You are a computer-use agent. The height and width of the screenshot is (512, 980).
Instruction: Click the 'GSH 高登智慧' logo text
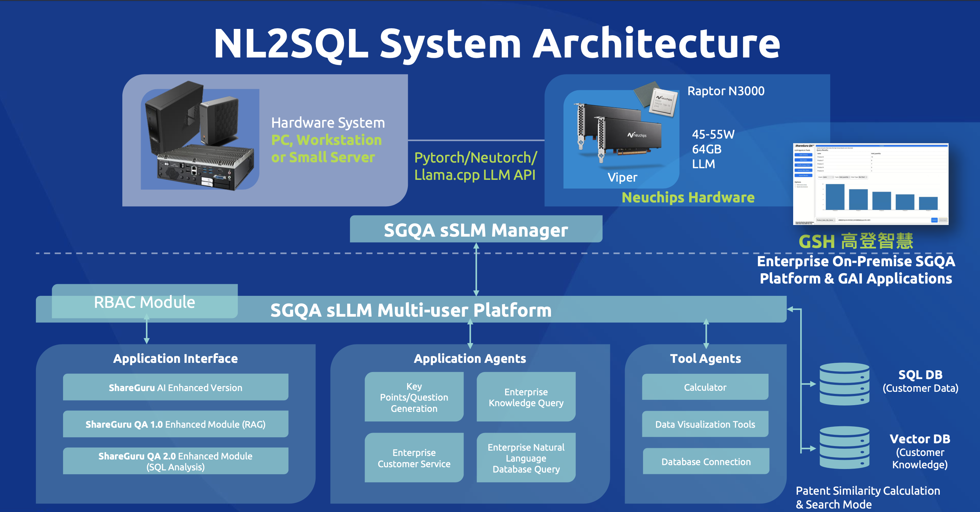point(856,241)
